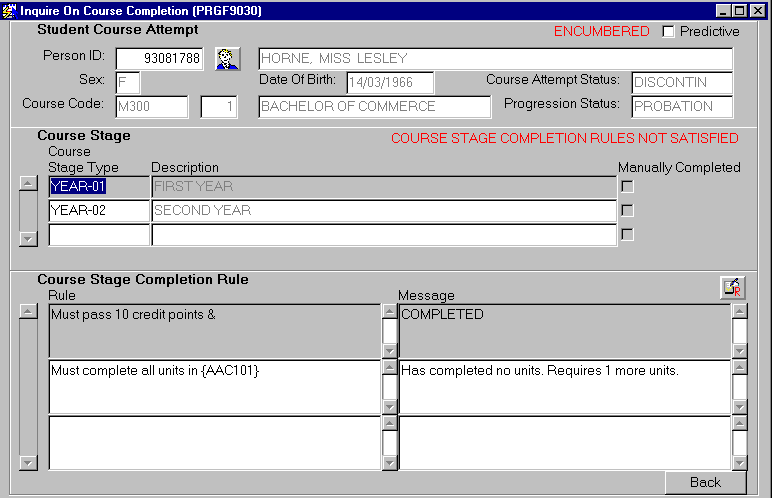772x498 pixels.
Task: Tick Manually Completed for FIRST YEAR stage
Action: click(x=627, y=186)
